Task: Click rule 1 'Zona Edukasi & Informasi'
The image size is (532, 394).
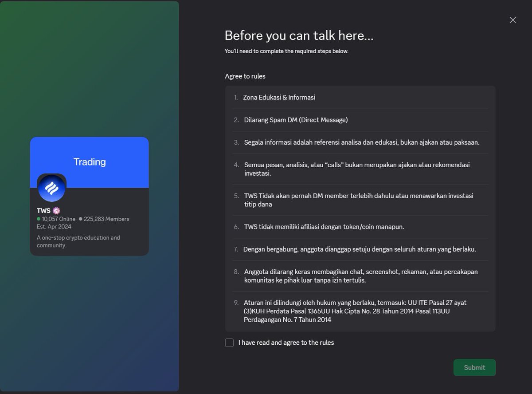Action: [x=279, y=97]
